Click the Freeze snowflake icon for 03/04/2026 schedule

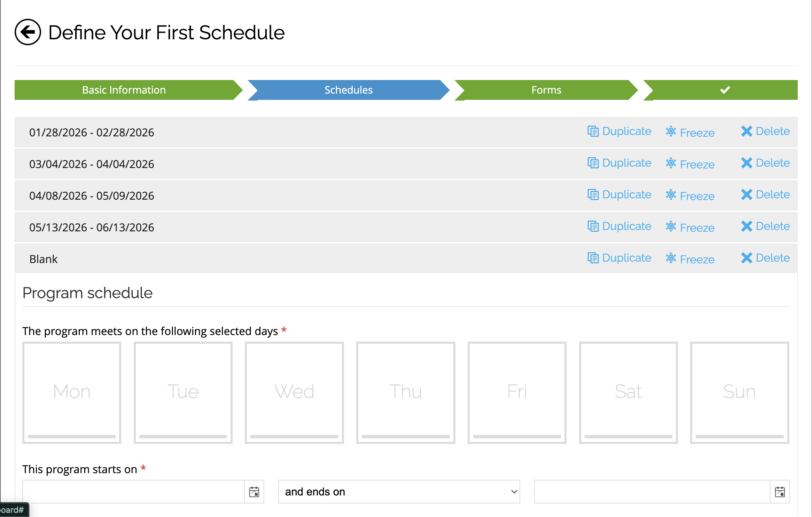671,163
